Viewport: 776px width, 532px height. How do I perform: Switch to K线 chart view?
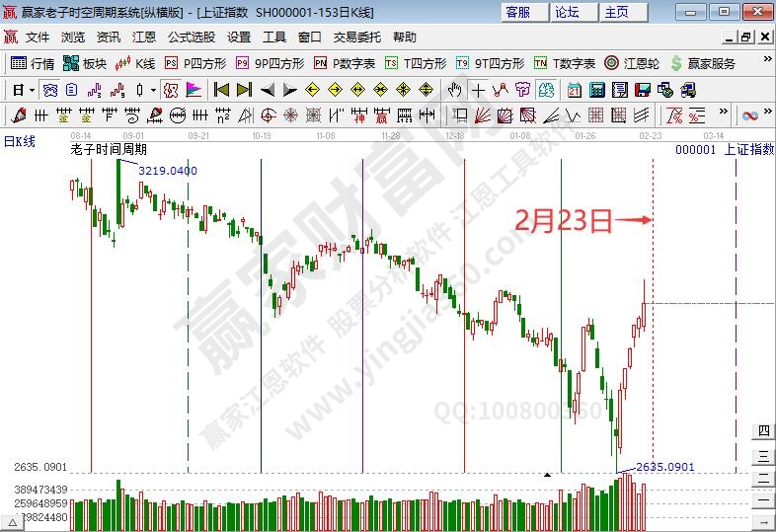[x=134, y=63]
